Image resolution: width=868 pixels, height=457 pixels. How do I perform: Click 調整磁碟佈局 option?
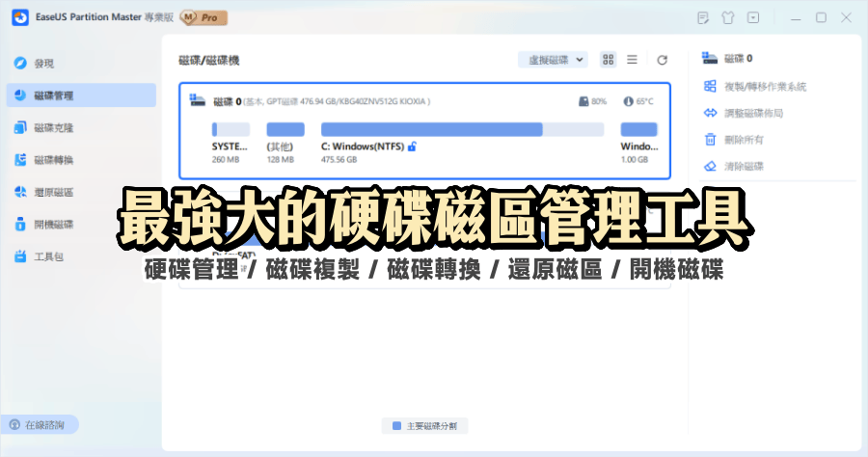click(x=753, y=114)
